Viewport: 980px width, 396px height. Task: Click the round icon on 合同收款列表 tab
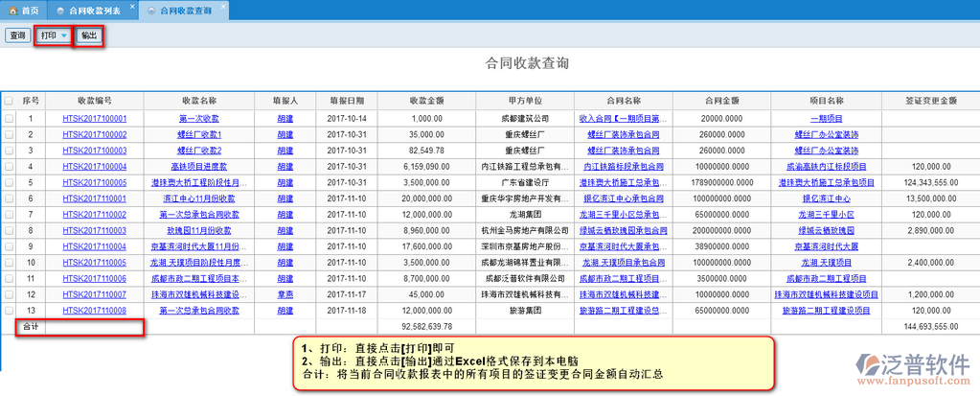(x=61, y=11)
